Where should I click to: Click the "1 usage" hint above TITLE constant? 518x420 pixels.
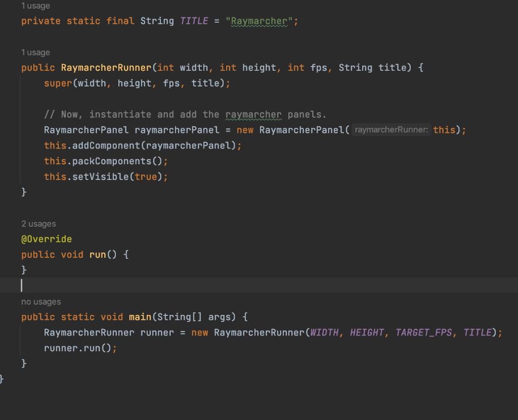[34, 6]
